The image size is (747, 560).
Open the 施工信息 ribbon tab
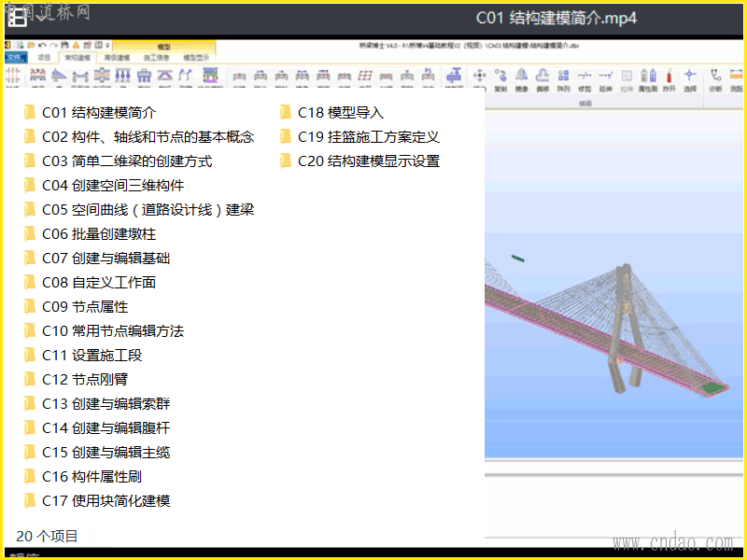point(157,58)
